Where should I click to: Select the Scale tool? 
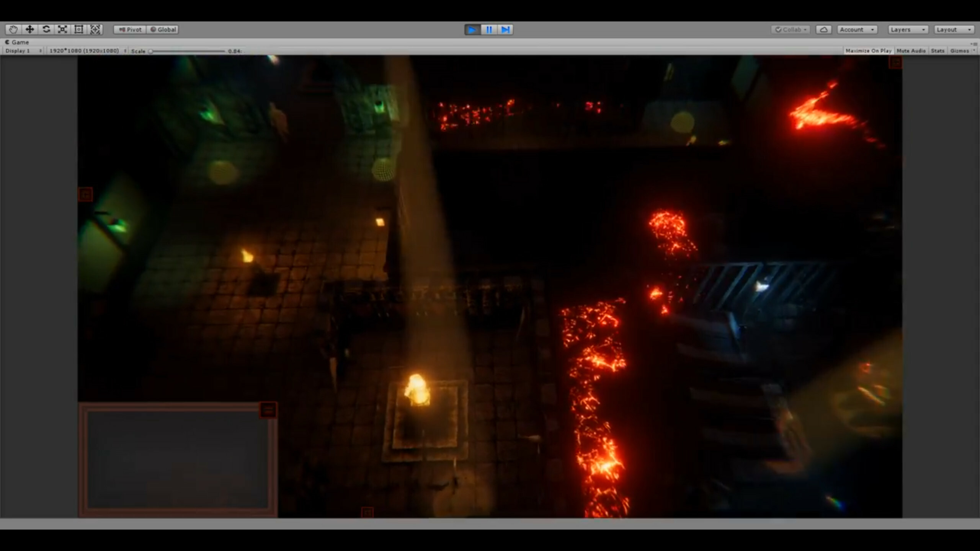pos(62,29)
